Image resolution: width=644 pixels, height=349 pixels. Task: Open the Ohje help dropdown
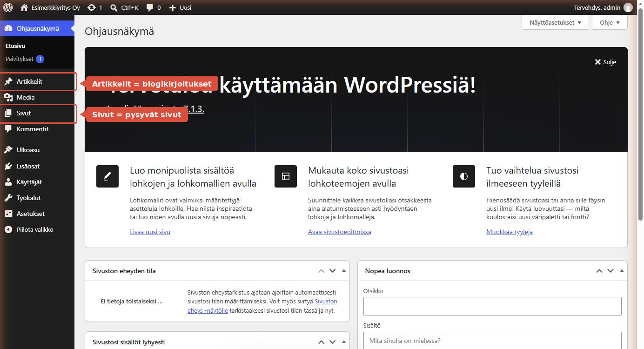click(x=610, y=22)
